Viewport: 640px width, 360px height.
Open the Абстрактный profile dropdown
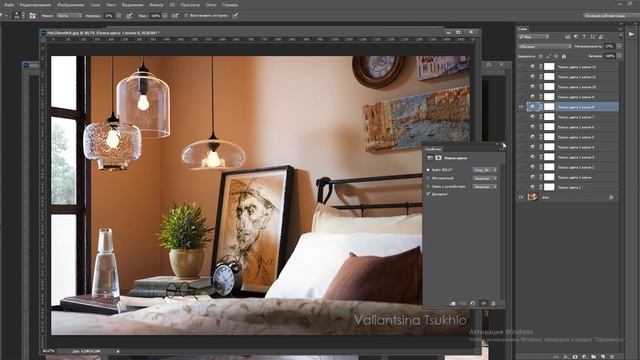point(484,178)
